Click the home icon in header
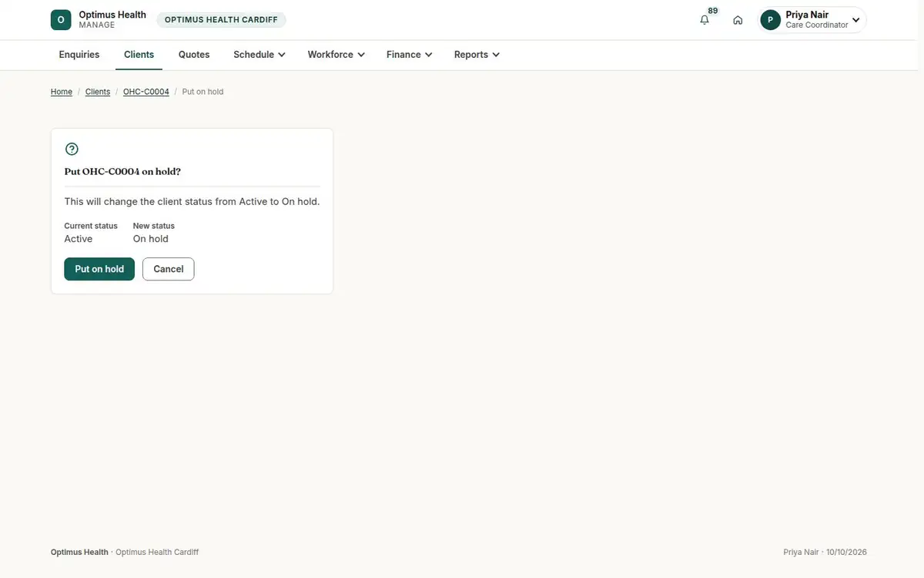Screen dimensions: 924x578 738,20
